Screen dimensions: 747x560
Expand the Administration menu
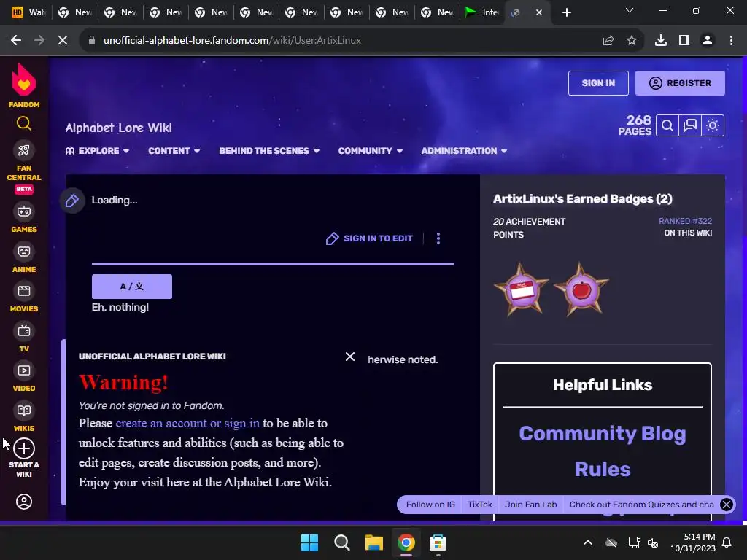coord(464,151)
